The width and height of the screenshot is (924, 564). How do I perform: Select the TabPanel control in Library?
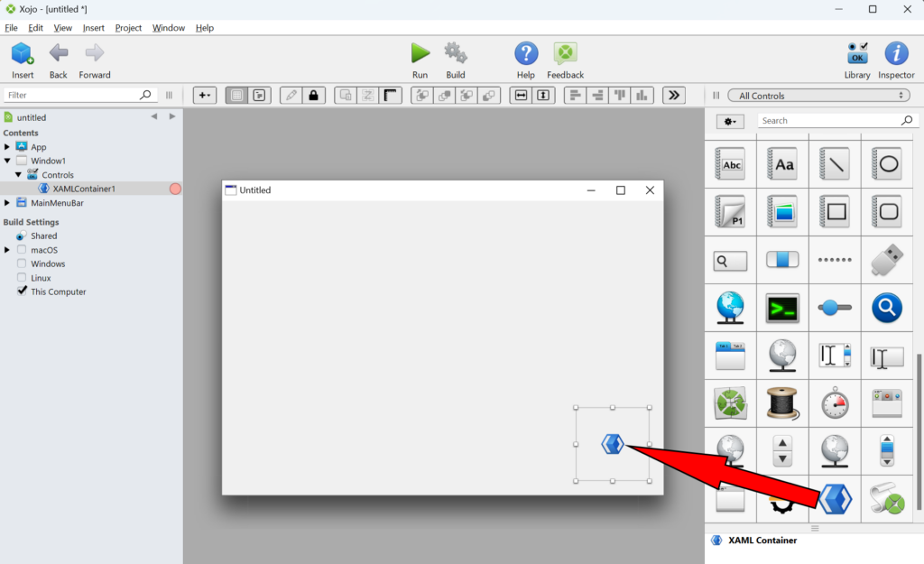click(730, 356)
